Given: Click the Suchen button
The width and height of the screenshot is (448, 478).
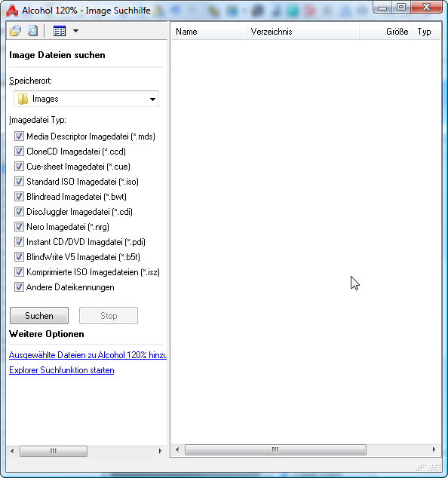Looking at the screenshot, I should [39, 315].
